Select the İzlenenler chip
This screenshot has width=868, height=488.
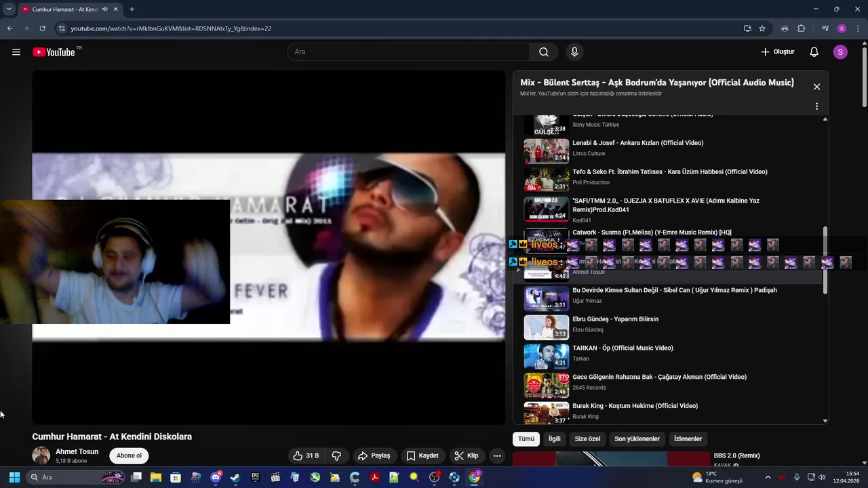click(688, 439)
